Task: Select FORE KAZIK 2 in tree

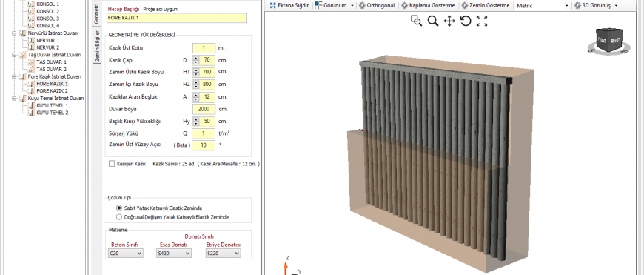Action: point(52,91)
